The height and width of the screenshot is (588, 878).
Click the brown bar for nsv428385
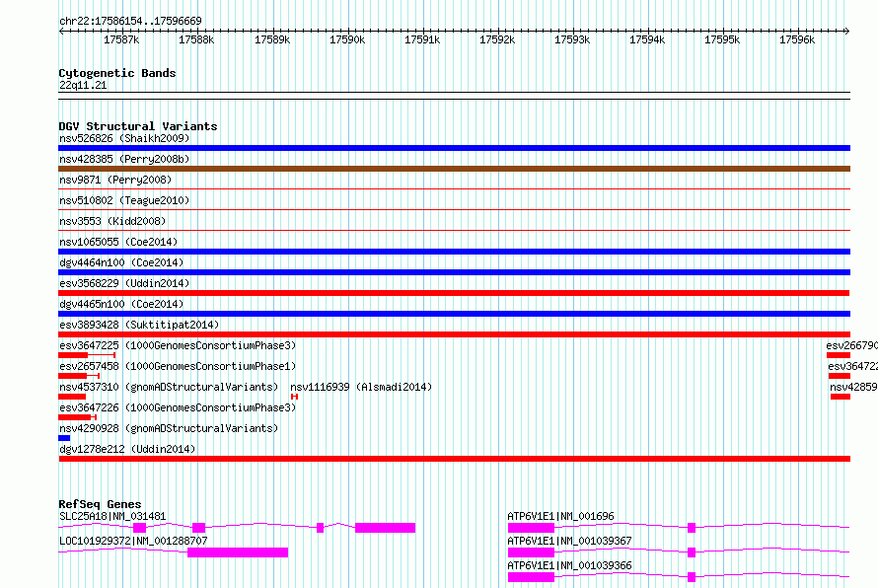point(454,169)
